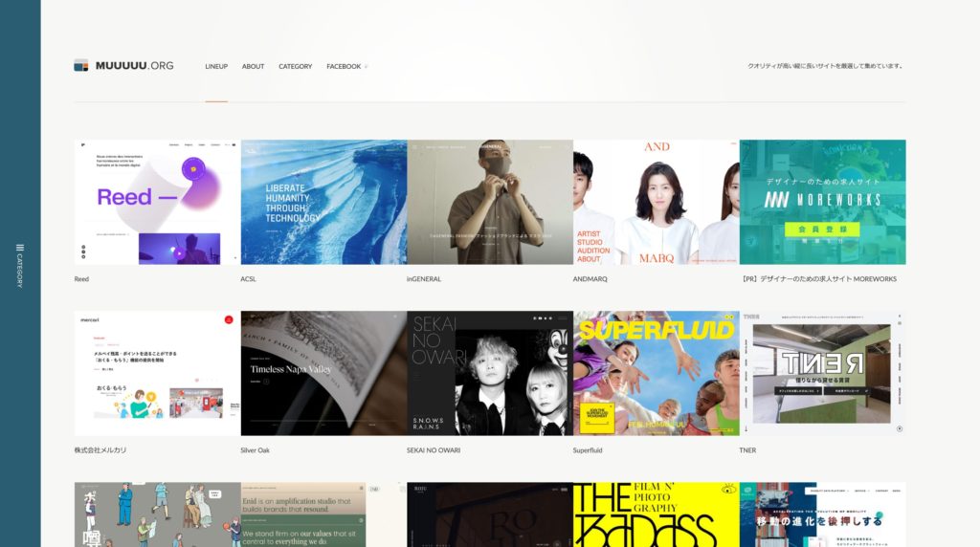This screenshot has width=980, height=547.
Task: Open the TNER site thumbnail
Action: [x=822, y=373]
